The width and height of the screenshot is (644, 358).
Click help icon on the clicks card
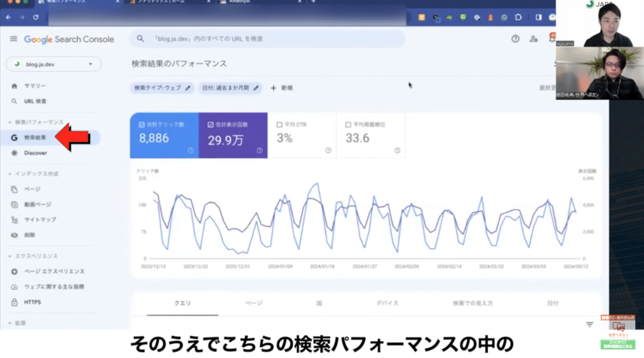[x=191, y=150]
